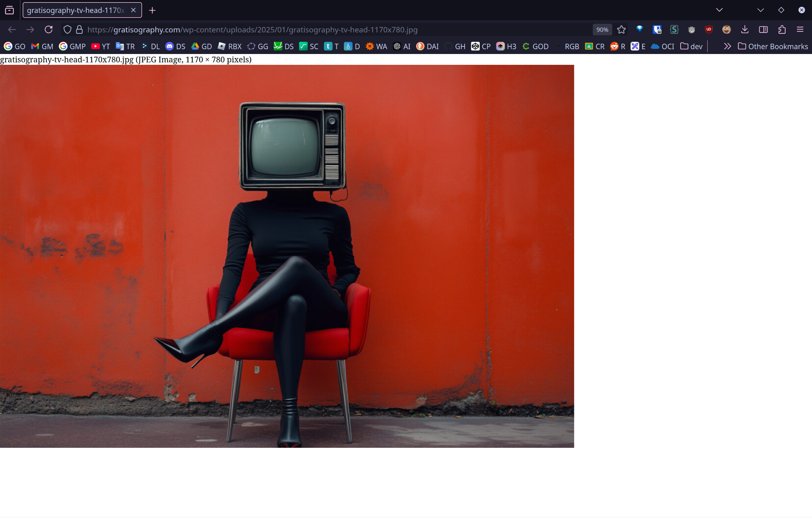
Task: Reload the current page
Action: (x=49, y=30)
